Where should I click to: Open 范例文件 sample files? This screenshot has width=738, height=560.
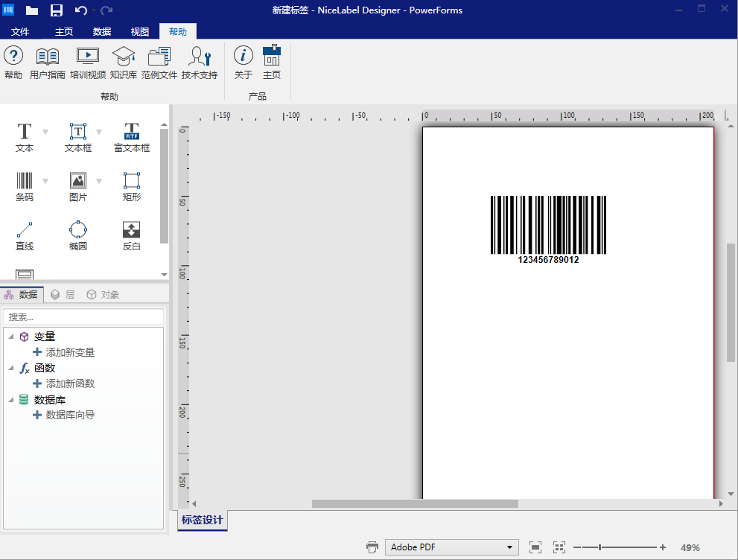point(159,63)
